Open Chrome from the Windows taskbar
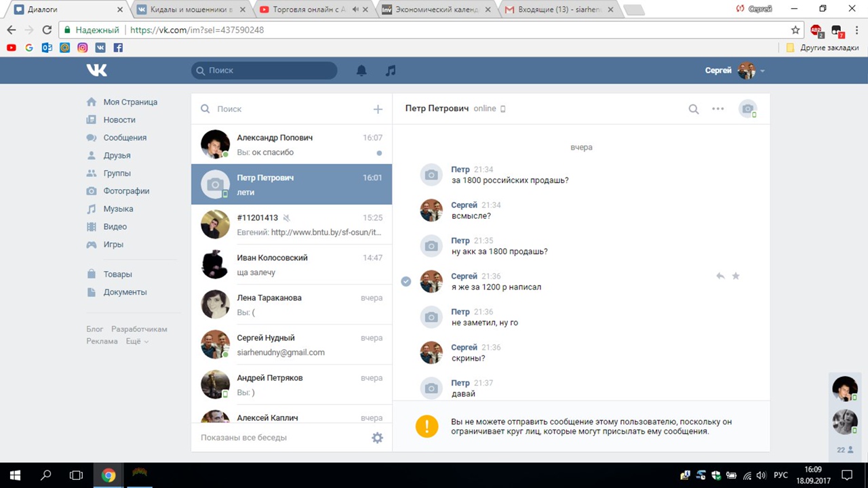868x488 pixels. (108, 475)
